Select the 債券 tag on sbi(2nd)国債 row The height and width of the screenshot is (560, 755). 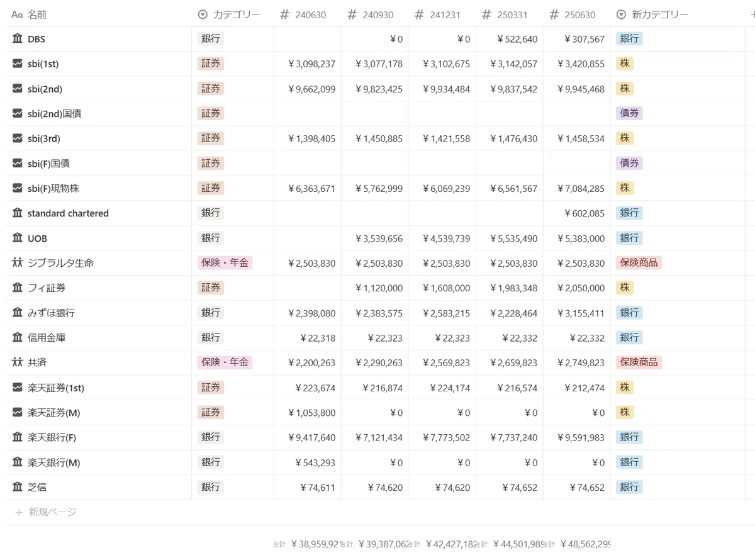[x=629, y=113]
